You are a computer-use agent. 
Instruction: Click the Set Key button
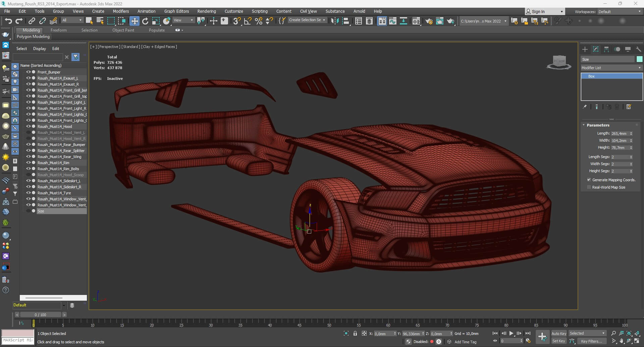[559, 341]
